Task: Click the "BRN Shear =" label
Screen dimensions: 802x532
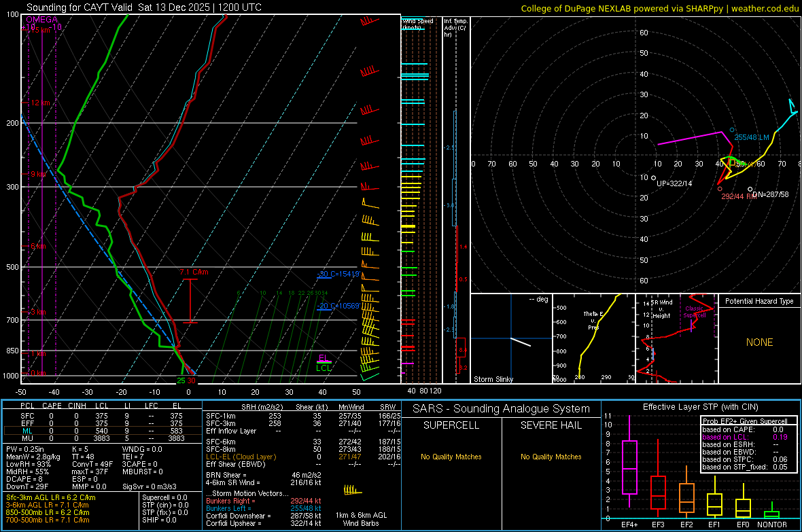Action: click(x=226, y=475)
